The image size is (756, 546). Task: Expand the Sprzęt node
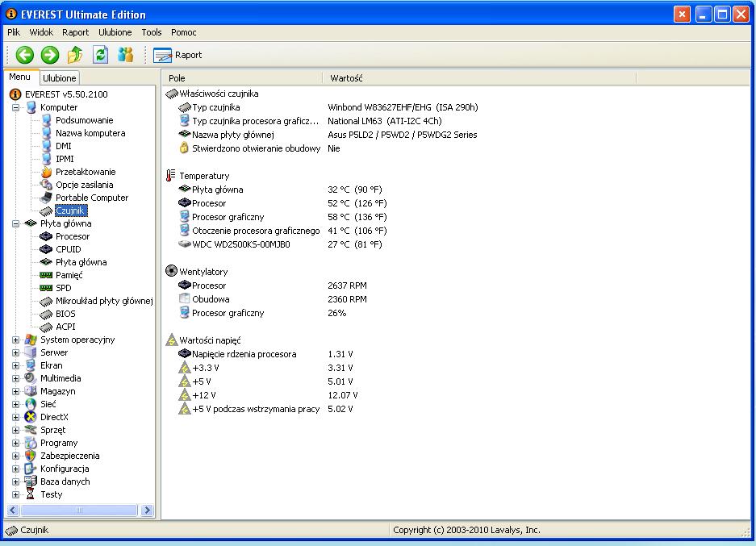[16, 431]
